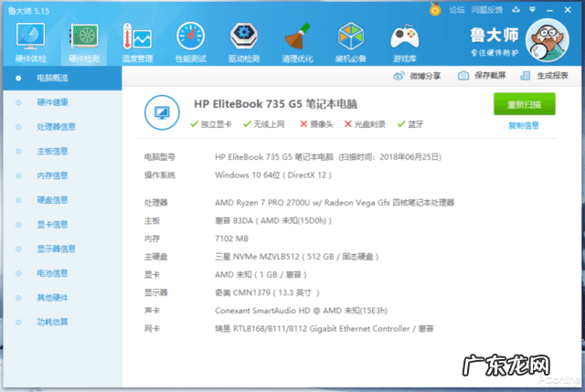
Task: Open 清理优化 broom cleanup icon
Action: coord(297,39)
